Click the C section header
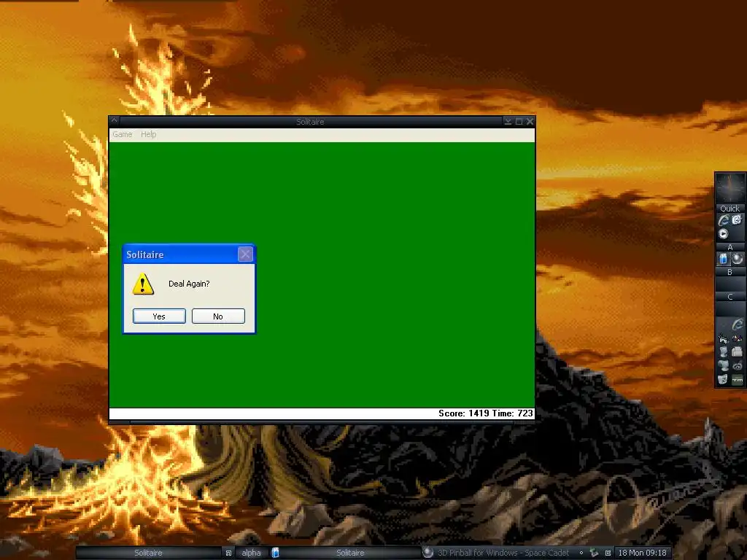Screen dimensions: 747x560 (729, 297)
